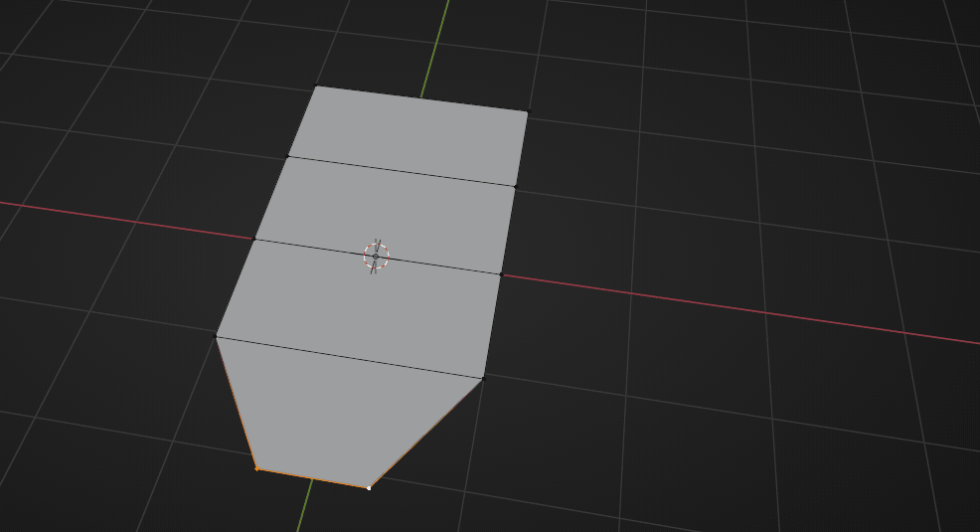980x532 pixels.
Task: Click the left diagonal edge of the trapezoid
Action: tap(236, 402)
